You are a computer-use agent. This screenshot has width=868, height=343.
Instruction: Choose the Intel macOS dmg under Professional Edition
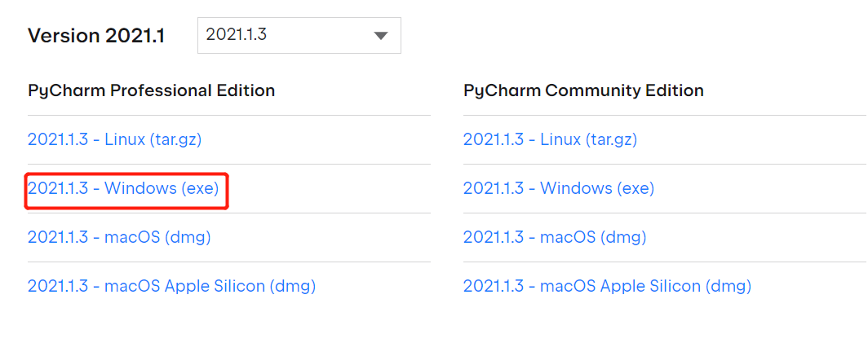point(119,237)
